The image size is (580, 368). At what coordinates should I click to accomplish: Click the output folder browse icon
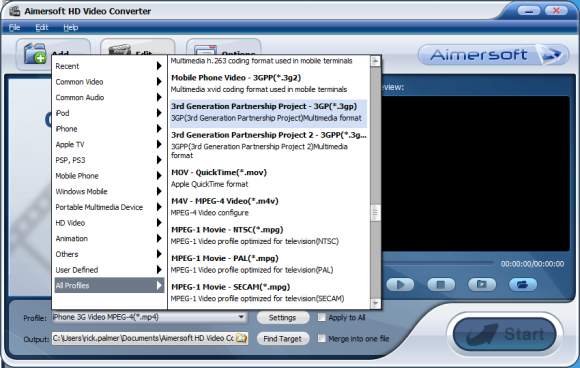[242, 338]
